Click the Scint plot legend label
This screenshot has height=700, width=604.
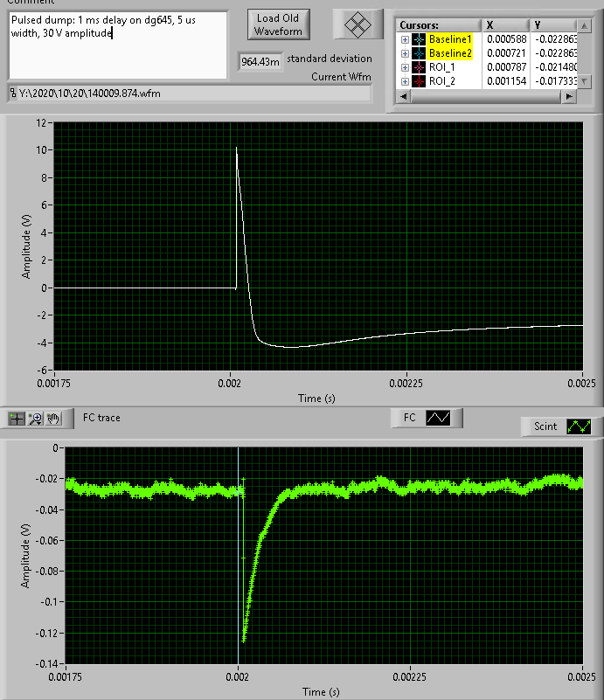[545, 426]
